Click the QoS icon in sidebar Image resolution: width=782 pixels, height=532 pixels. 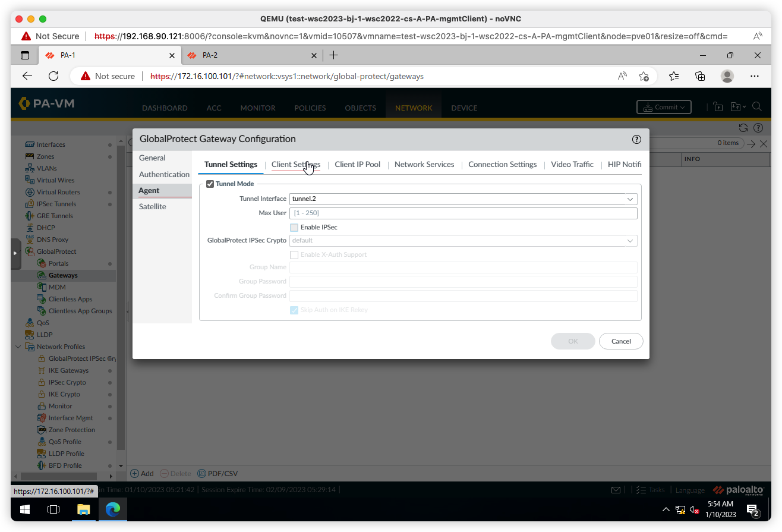pyautogui.click(x=30, y=323)
